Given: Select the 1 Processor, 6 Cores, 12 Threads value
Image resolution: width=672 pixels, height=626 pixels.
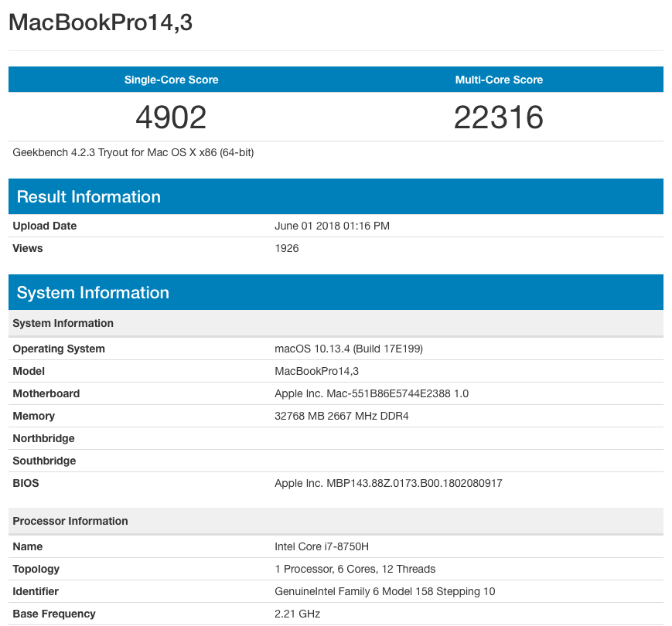Looking at the screenshot, I should click(355, 569).
